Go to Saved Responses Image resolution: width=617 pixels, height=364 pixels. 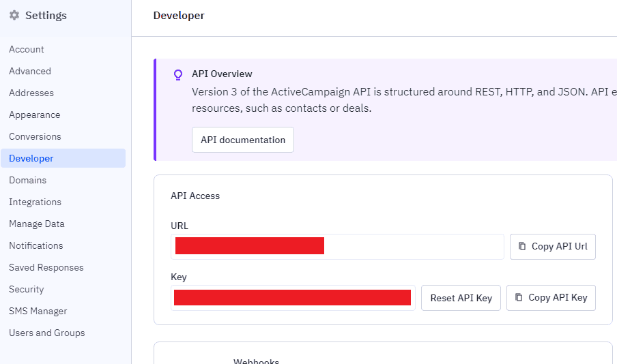point(46,267)
